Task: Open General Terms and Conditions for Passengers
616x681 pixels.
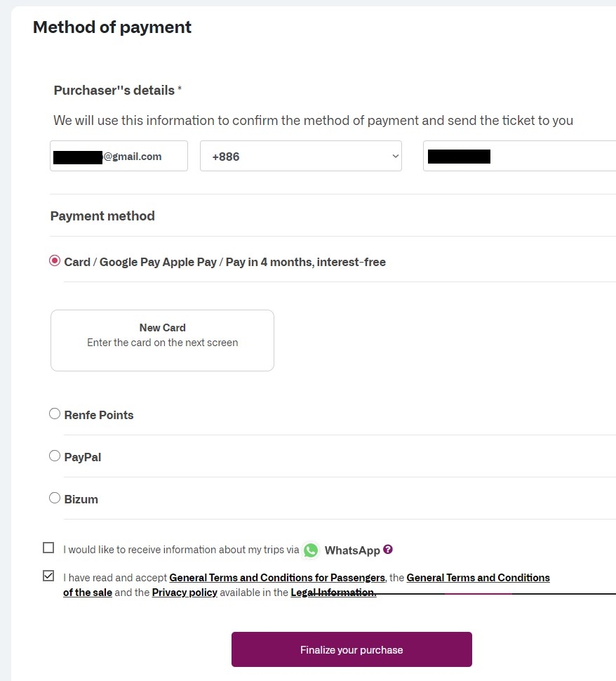Action: [277, 578]
